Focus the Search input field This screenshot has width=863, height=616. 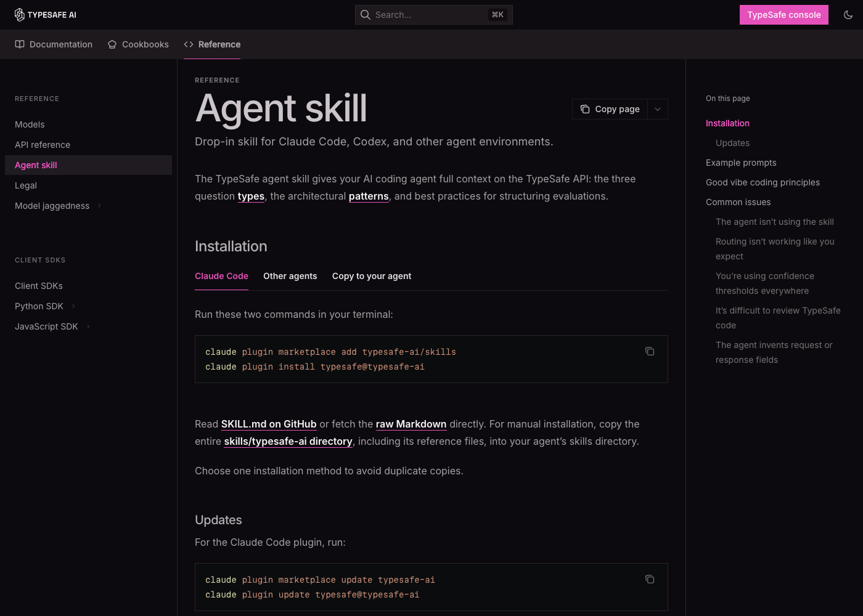pos(434,15)
